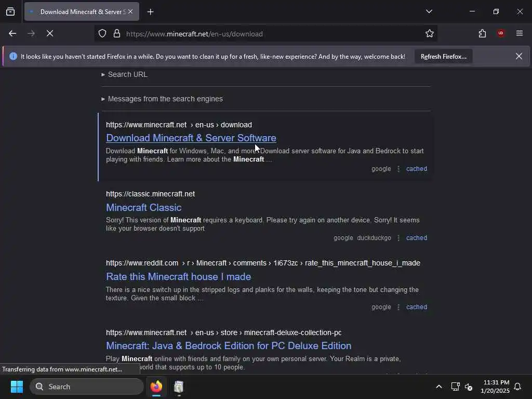Expand the Search URL section

tap(125, 74)
